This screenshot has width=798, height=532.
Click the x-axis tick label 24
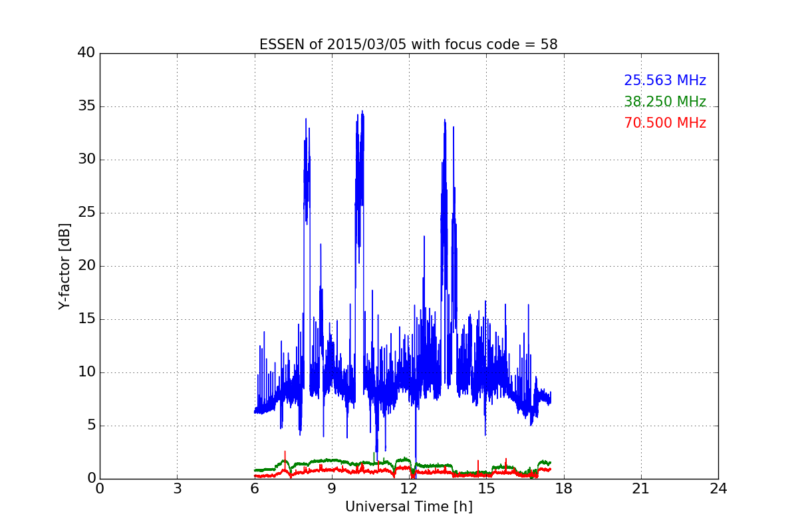tap(718, 489)
